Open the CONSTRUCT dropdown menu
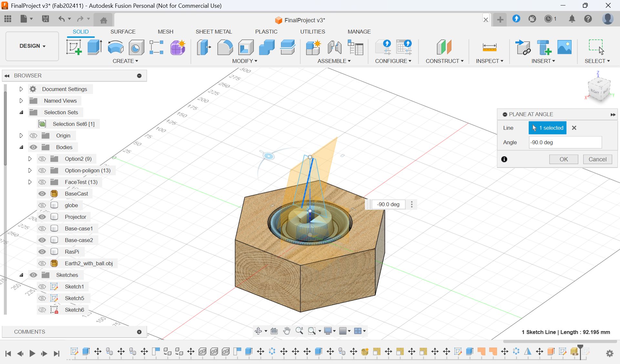 click(x=445, y=61)
